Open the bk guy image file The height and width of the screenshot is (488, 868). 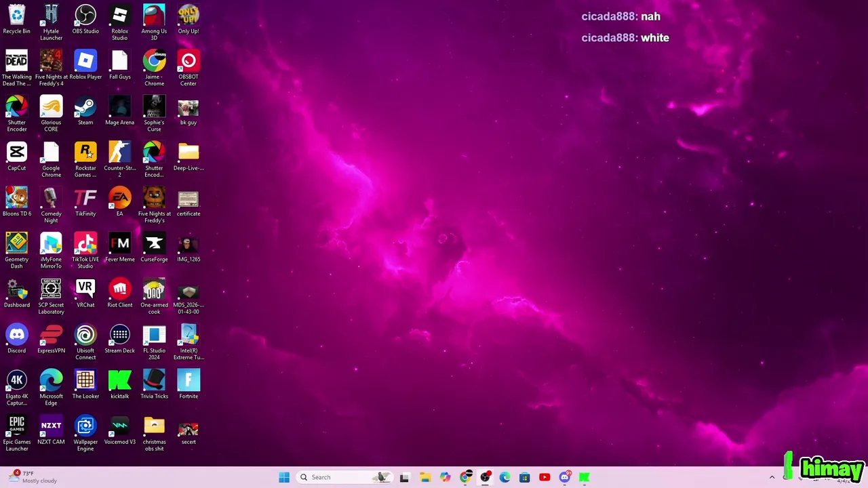[189, 110]
